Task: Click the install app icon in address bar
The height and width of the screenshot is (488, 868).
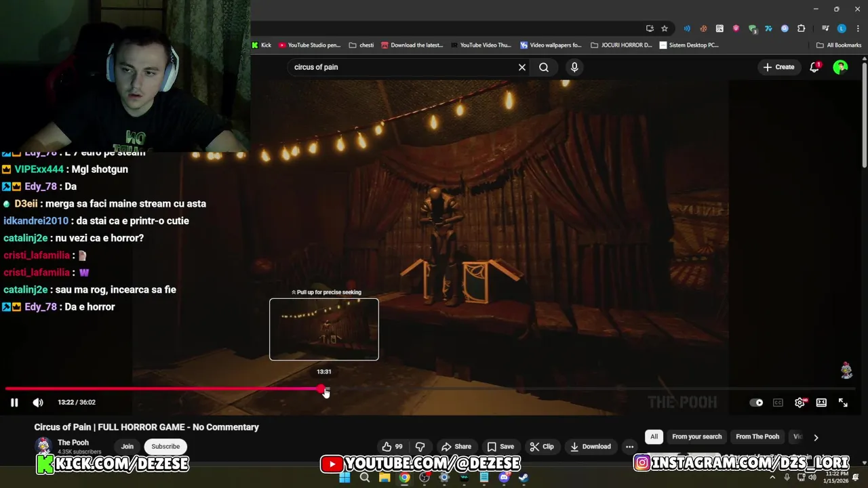Action: tap(650, 28)
